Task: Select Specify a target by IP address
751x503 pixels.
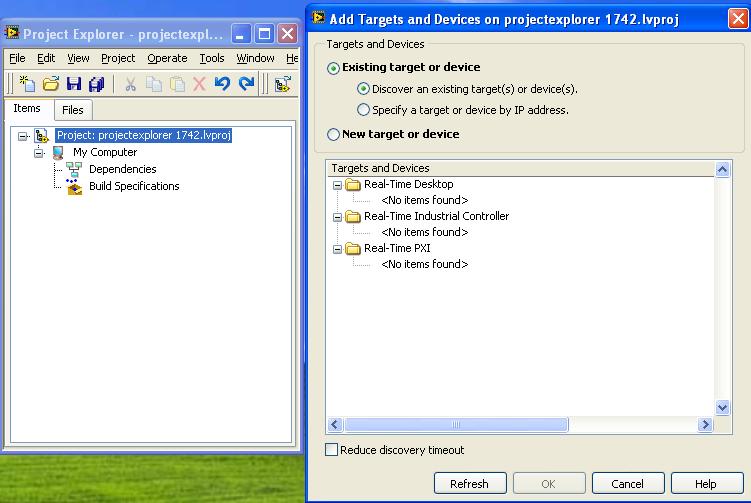Action: tap(364, 110)
